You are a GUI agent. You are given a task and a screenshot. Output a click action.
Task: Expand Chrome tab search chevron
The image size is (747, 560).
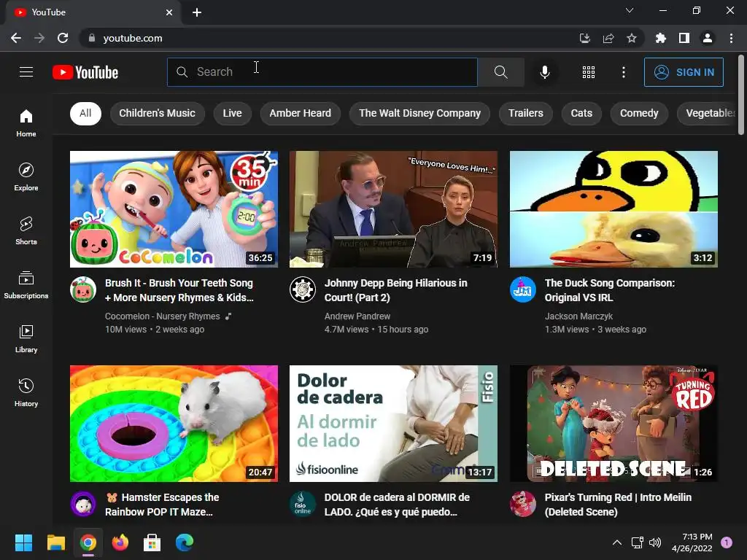click(630, 10)
